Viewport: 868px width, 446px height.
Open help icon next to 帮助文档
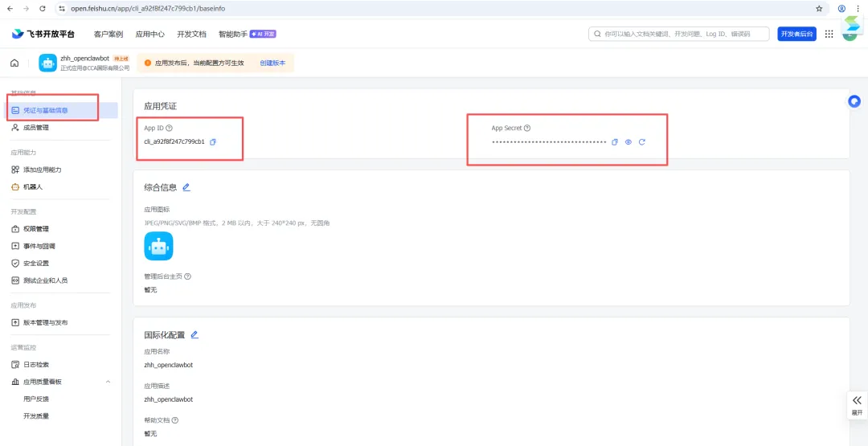coord(175,420)
